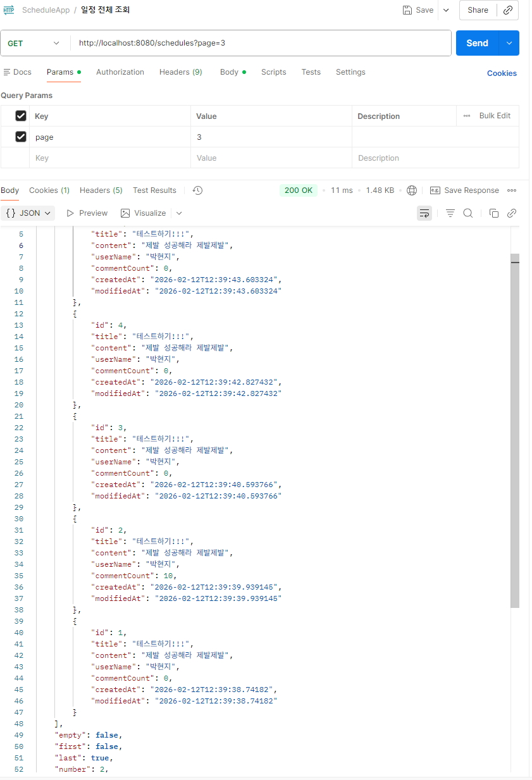532x780 pixels.
Task: Edit the value 3 for page parameter
Action: click(x=271, y=137)
